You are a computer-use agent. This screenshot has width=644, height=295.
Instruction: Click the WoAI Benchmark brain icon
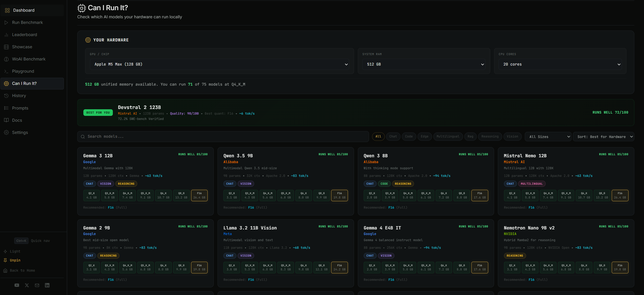click(6, 59)
